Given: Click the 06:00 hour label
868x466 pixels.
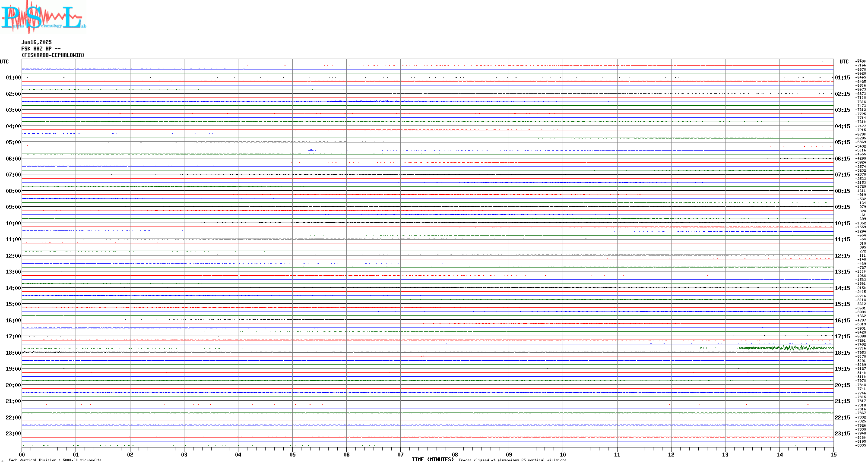Looking at the screenshot, I should [13, 159].
